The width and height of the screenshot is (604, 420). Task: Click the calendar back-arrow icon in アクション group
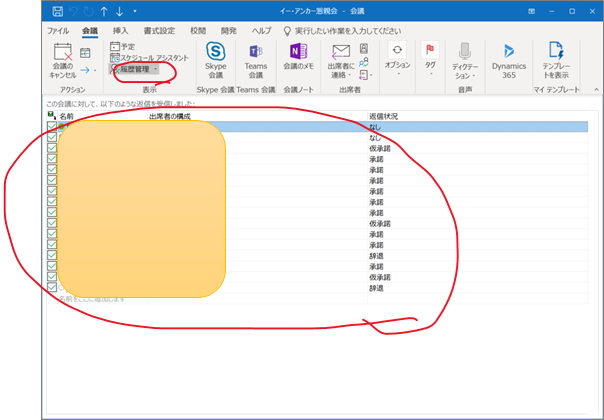[85, 53]
